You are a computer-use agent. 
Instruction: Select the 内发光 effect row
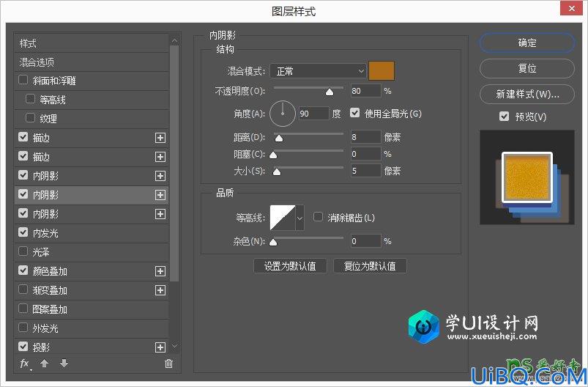pyautogui.click(x=92, y=233)
